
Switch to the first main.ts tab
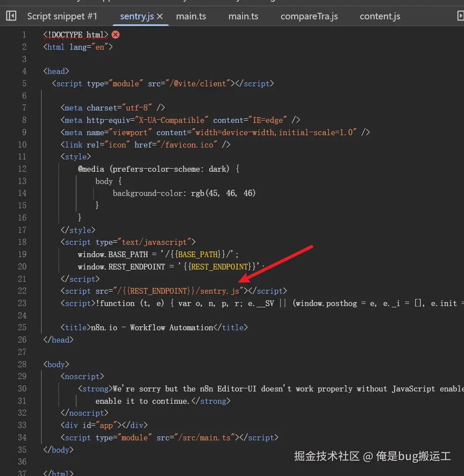(x=191, y=16)
